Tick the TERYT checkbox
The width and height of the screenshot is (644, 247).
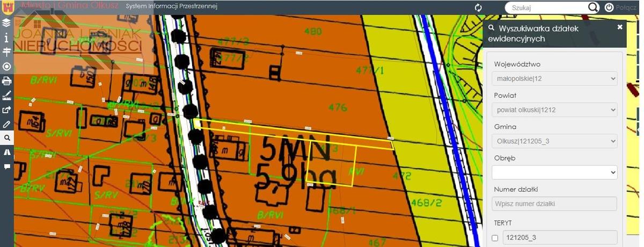click(495, 238)
